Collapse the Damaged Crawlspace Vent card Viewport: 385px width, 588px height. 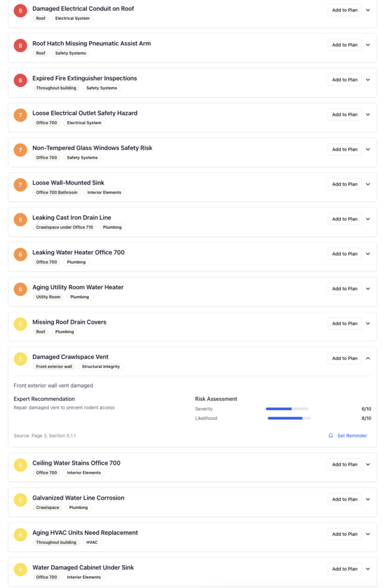click(368, 358)
